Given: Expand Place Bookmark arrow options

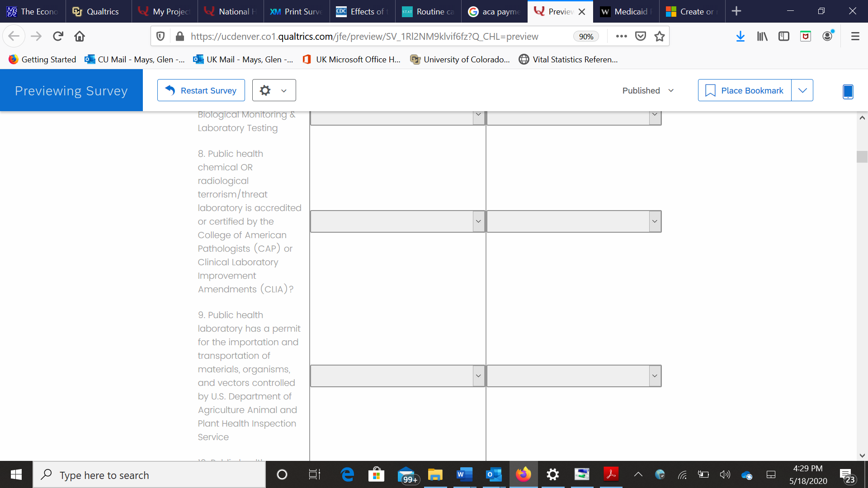Looking at the screenshot, I should point(802,90).
